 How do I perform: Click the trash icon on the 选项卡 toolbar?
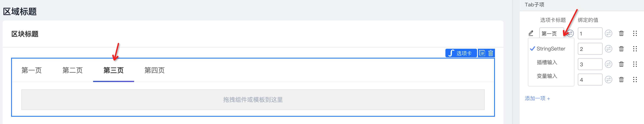click(x=491, y=53)
